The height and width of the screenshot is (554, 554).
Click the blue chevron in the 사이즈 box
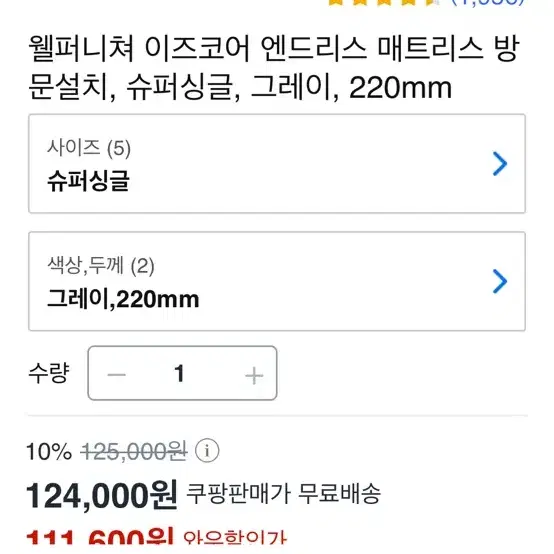pos(500,164)
